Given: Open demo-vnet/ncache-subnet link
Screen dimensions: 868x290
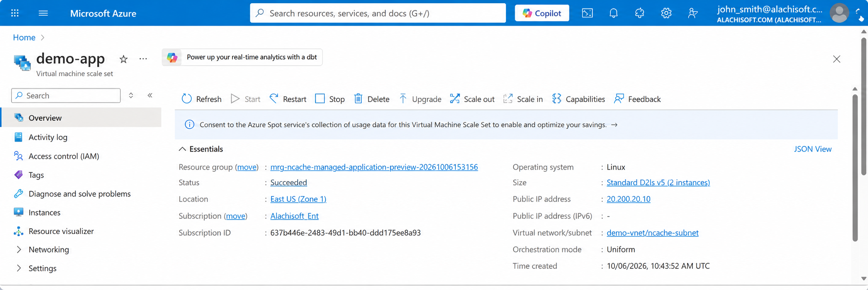Looking at the screenshot, I should (652, 233).
